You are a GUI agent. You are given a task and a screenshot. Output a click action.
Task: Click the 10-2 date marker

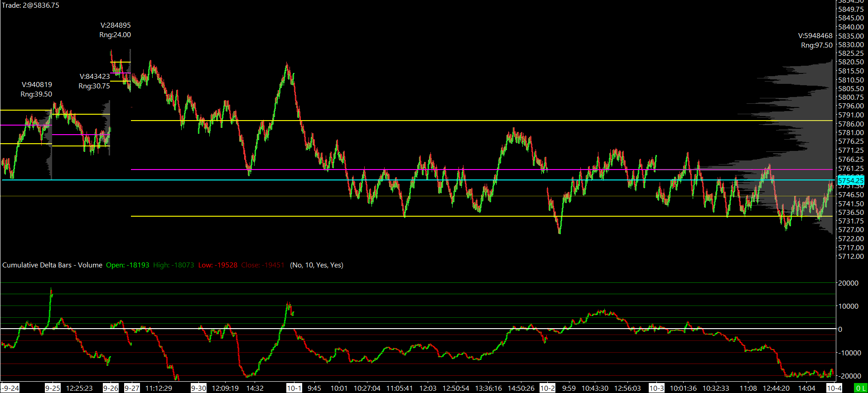pyautogui.click(x=547, y=388)
